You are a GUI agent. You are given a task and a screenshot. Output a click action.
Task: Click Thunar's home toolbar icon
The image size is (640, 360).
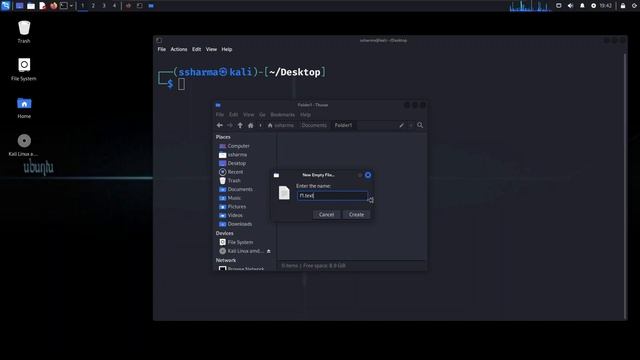click(x=251, y=125)
